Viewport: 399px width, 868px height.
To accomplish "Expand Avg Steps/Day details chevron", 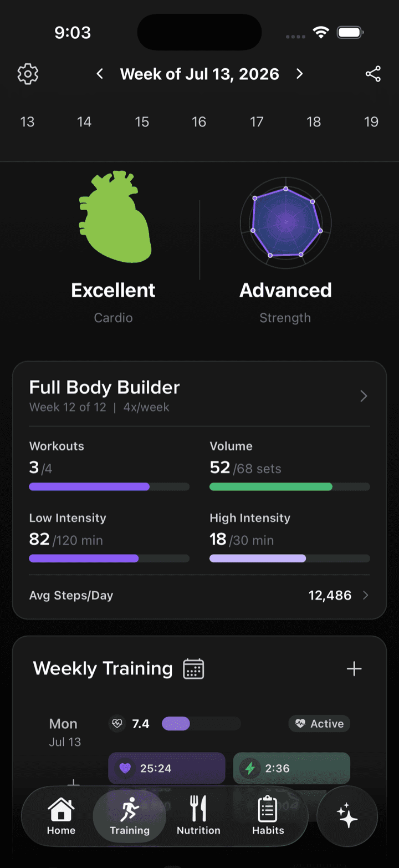I will click(x=365, y=596).
